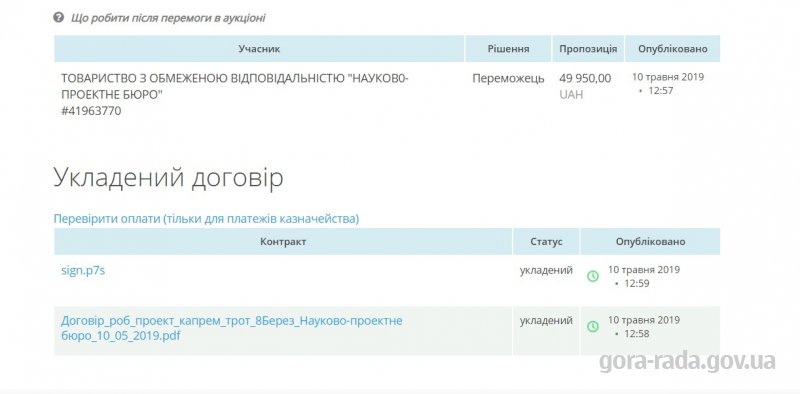Open the Договір_роб_проект pdf contract link
This screenshot has height=394, width=800.
tap(232, 328)
